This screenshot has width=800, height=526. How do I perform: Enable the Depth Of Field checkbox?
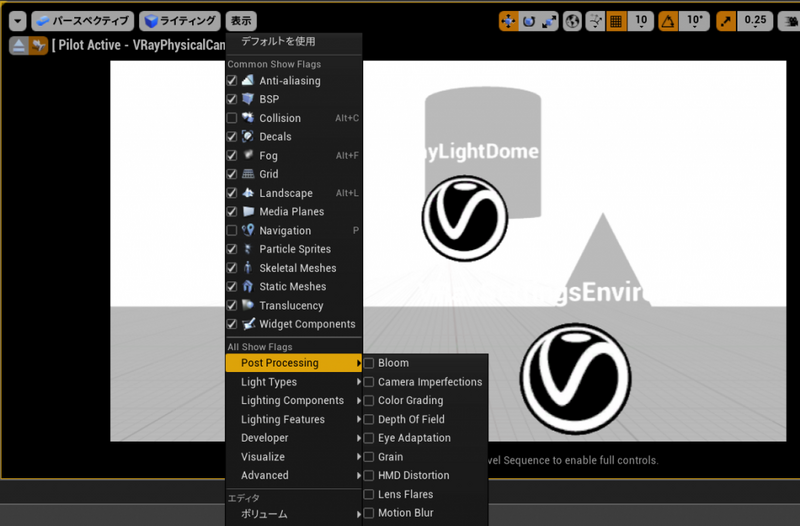coord(369,419)
